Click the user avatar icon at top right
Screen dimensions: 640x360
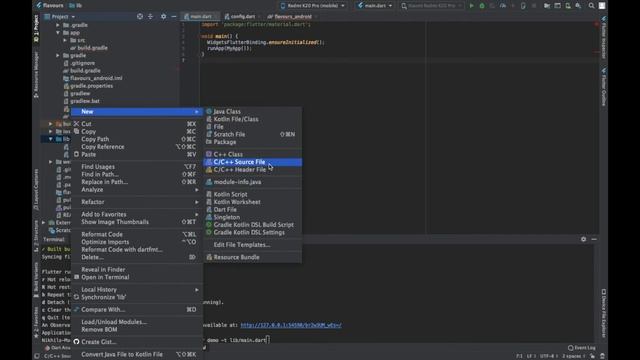pos(602,6)
